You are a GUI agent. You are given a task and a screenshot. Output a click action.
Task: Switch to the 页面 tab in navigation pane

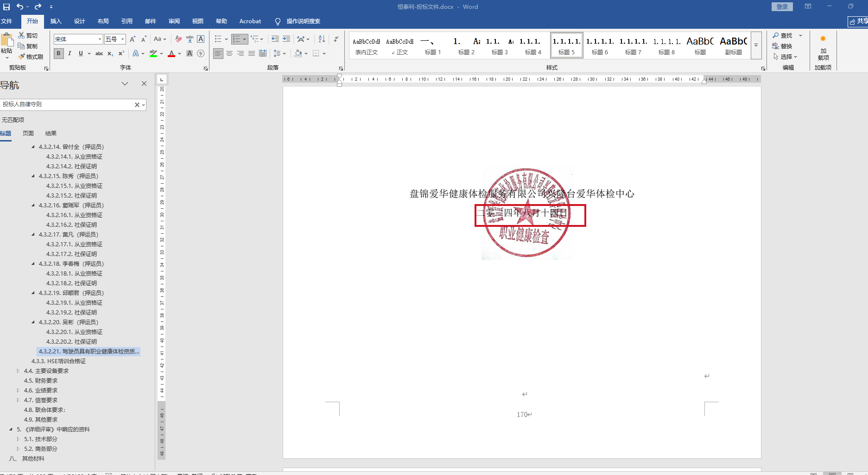pyautogui.click(x=28, y=134)
